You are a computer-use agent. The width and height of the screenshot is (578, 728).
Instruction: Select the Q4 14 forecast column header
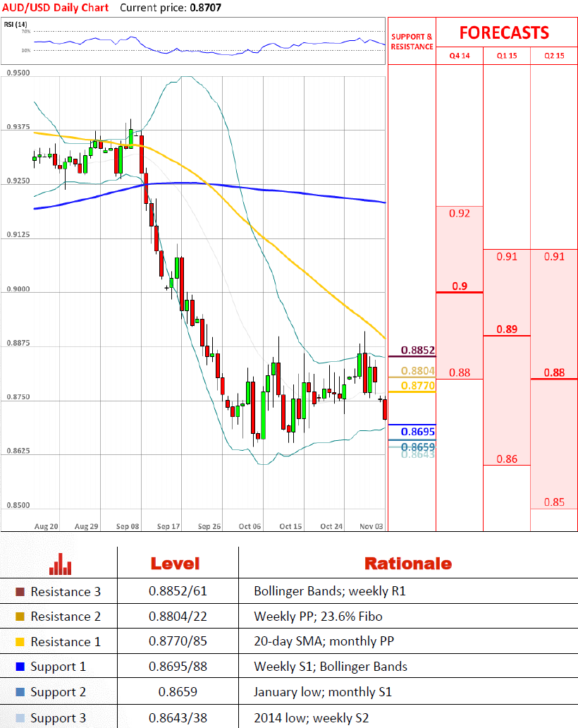coord(460,56)
